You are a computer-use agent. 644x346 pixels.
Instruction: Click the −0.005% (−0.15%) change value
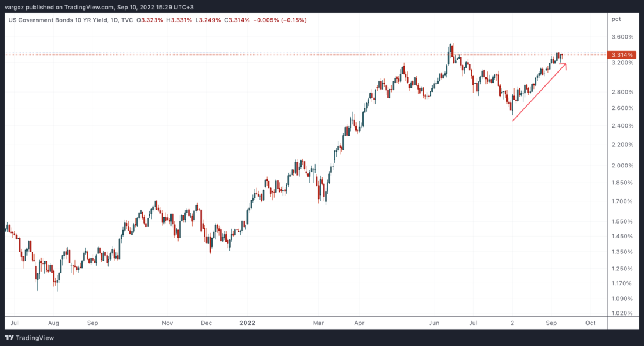[279, 20]
